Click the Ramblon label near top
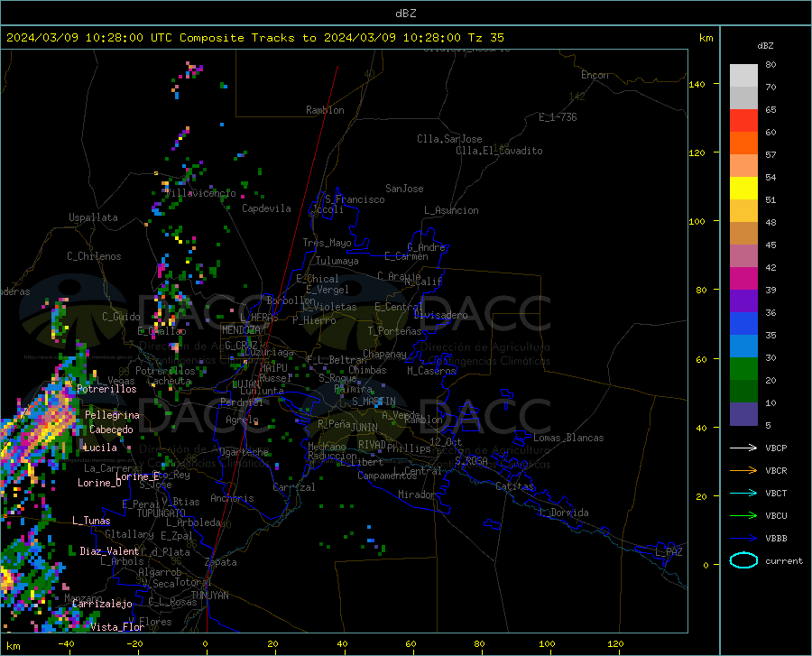The height and width of the screenshot is (656, 812). pyautogui.click(x=325, y=110)
